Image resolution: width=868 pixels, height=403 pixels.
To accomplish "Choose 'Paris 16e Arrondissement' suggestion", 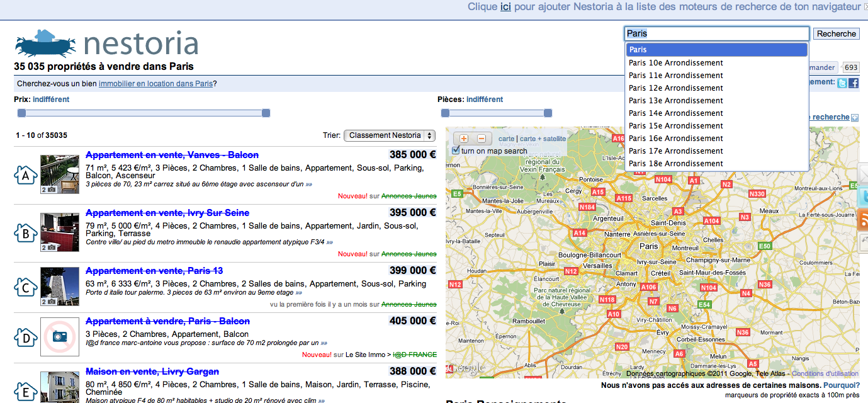I will (717, 139).
